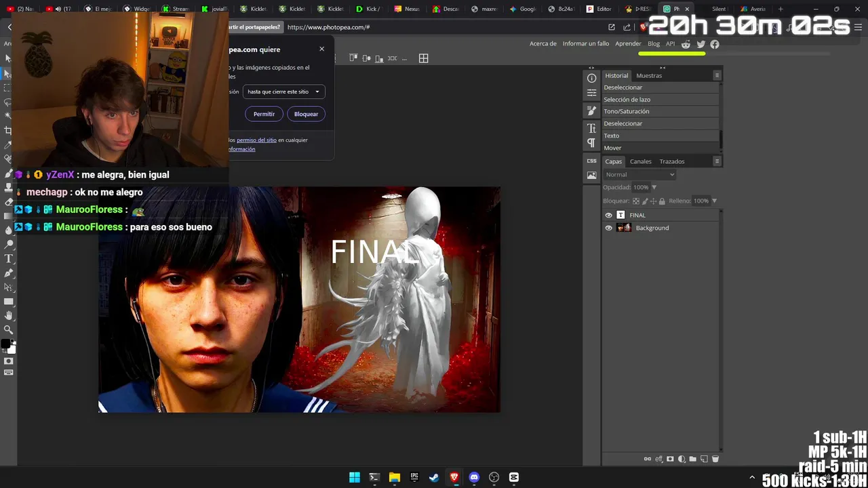The image size is (868, 488).
Task: Open the Relleno slider arrow
Action: [714, 201]
